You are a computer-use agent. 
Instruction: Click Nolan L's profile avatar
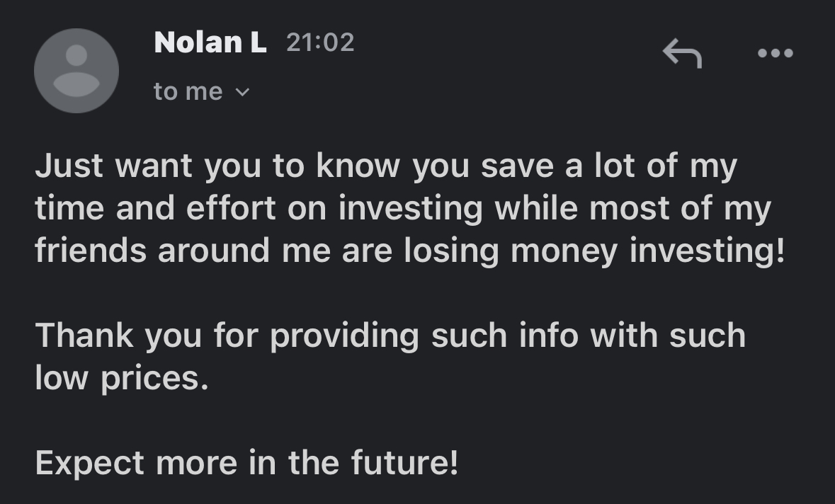76,71
